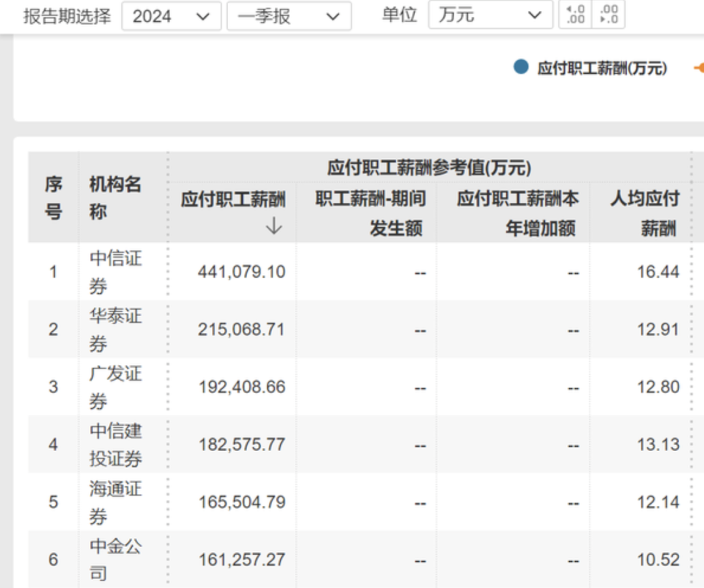Click the 应付职工薪酬参考值(万元) group header
Screen dimensions: 704x588
pos(429,168)
